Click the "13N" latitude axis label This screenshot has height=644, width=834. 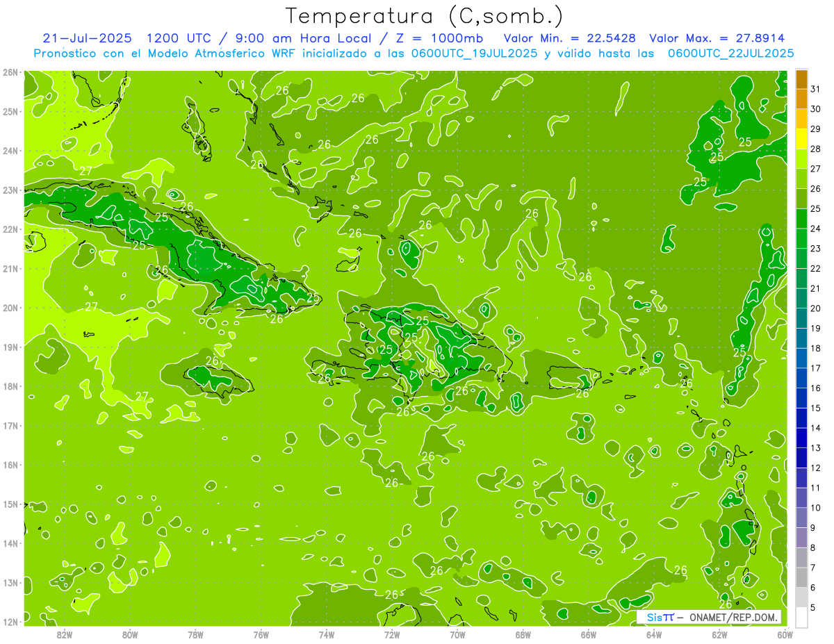coord(10,582)
